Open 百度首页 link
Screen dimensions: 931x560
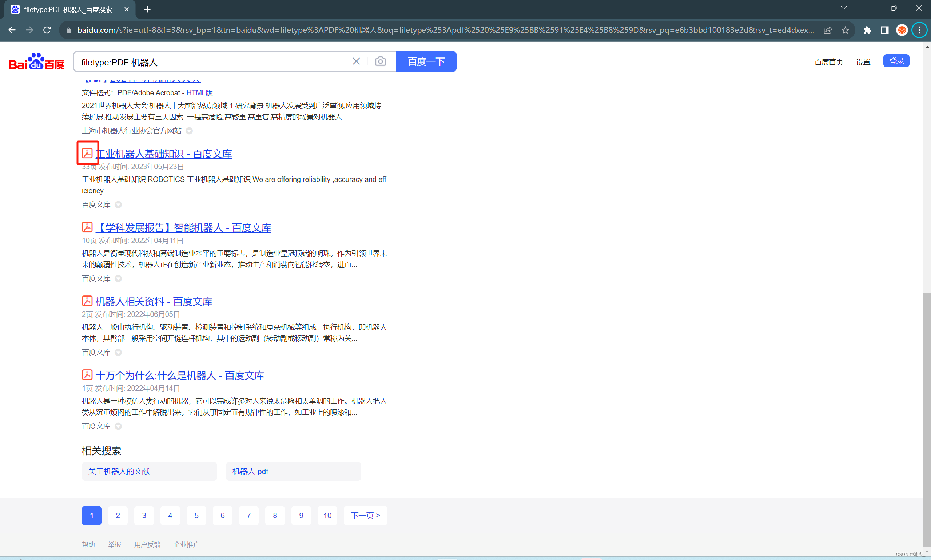click(829, 62)
